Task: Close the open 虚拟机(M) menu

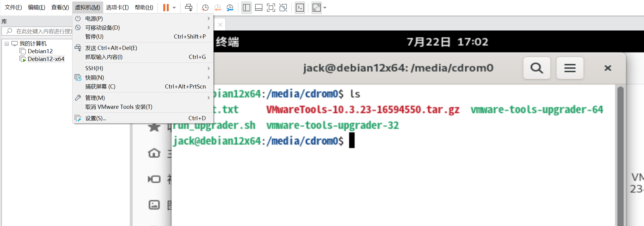Action: click(87, 7)
